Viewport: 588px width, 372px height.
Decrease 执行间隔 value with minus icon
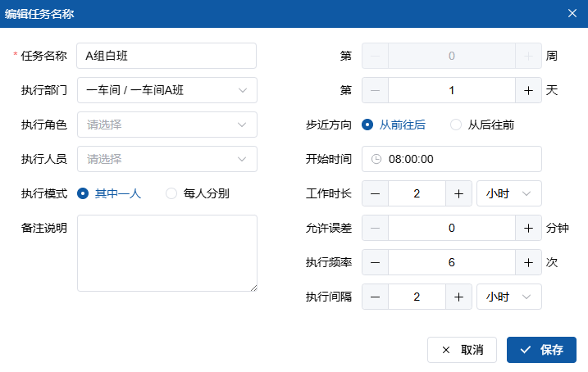pos(375,297)
